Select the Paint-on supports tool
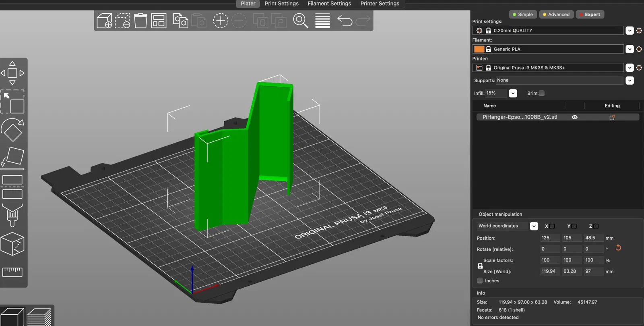This screenshot has width=644, height=326. point(12,215)
